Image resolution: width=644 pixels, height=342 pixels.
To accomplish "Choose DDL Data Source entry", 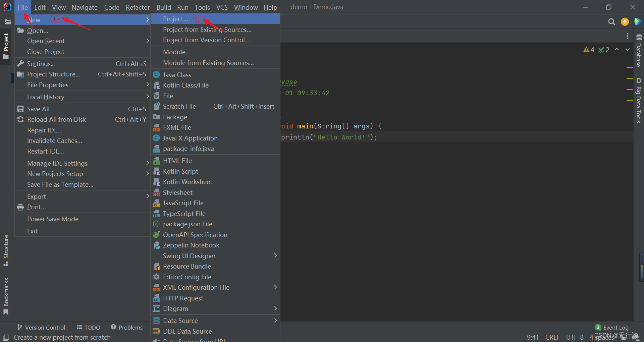I will click(215, 331).
